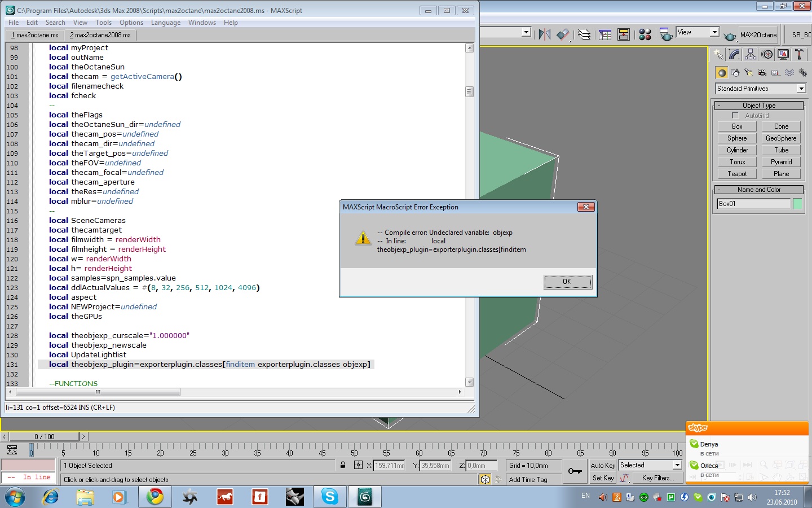Select the Helpers category icon
The height and width of the screenshot is (508, 812).
tap(776, 73)
